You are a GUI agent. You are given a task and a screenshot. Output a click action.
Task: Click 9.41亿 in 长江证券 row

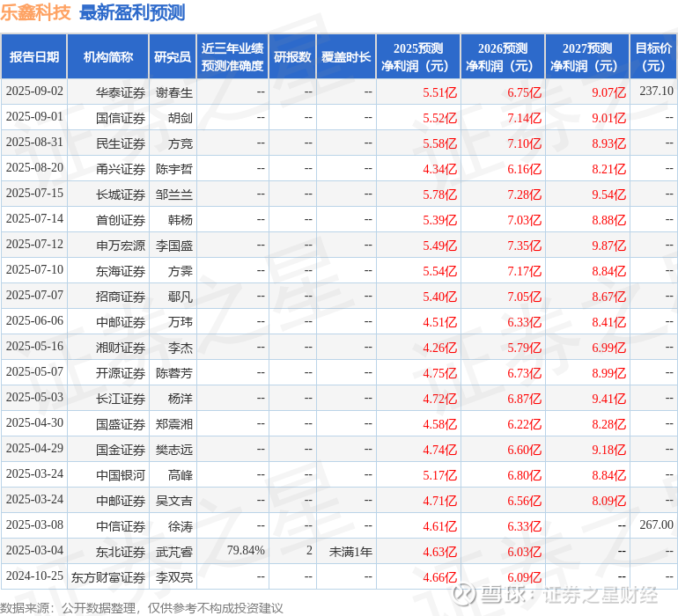click(608, 399)
